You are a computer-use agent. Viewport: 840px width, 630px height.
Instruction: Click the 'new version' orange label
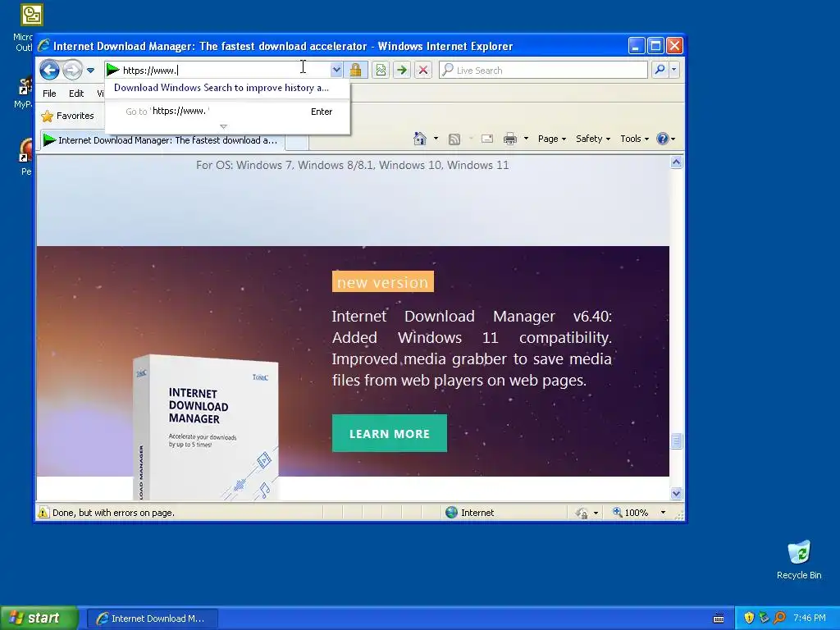[382, 282]
